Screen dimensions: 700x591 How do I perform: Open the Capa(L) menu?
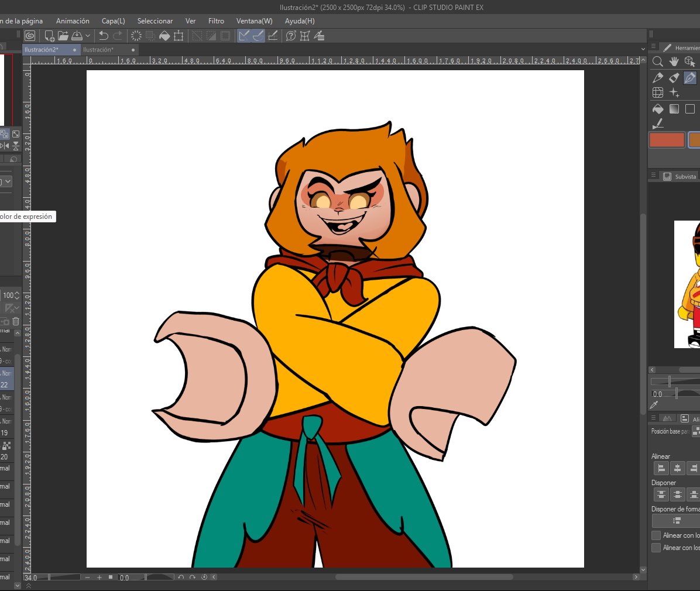pyautogui.click(x=114, y=21)
